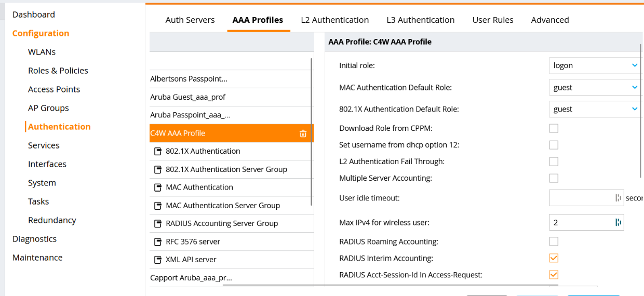Click the 802.1X Authentication Server Group icon
Screen dimensions: 644x296
(x=158, y=170)
